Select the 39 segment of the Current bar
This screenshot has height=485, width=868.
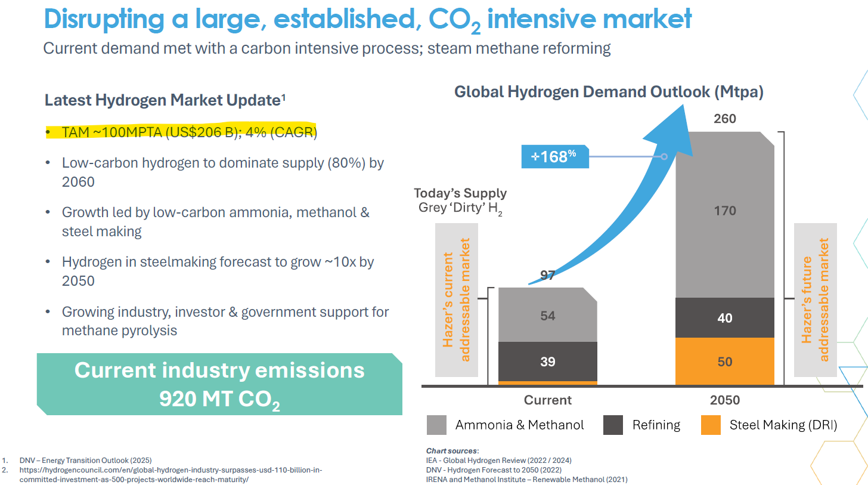coord(547,362)
